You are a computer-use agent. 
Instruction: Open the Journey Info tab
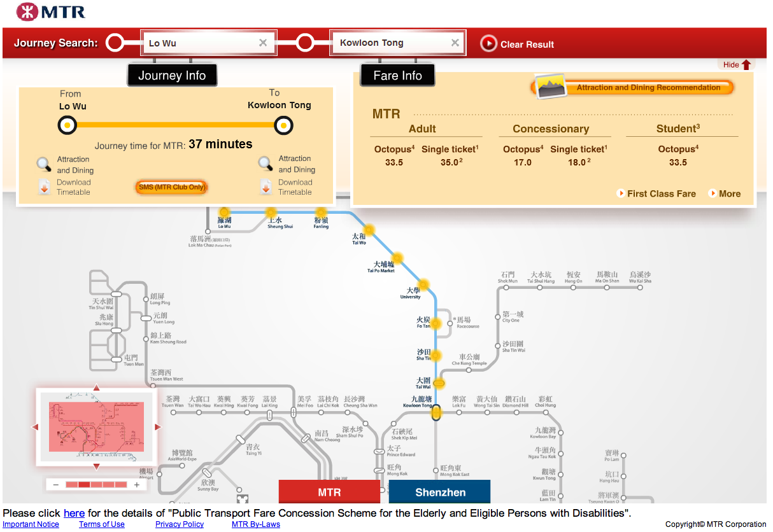click(x=172, y=75)
